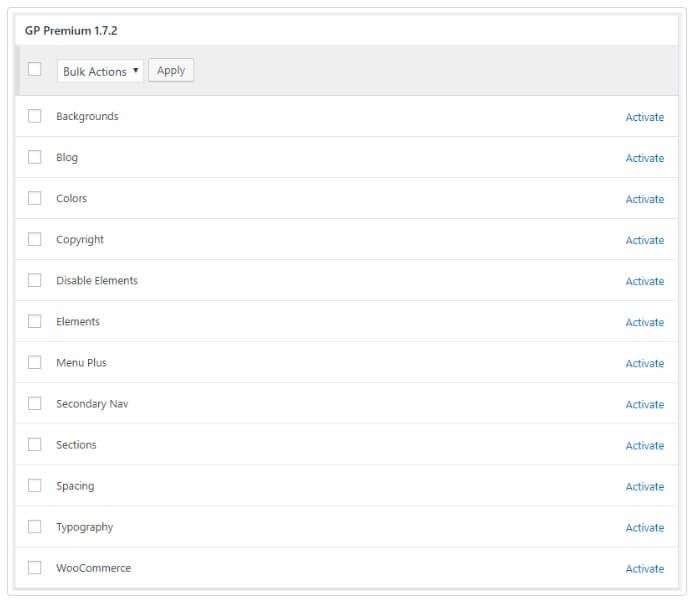Activate the Elements module
This screenshot has width=694, height=600.
tap(644, 322)
